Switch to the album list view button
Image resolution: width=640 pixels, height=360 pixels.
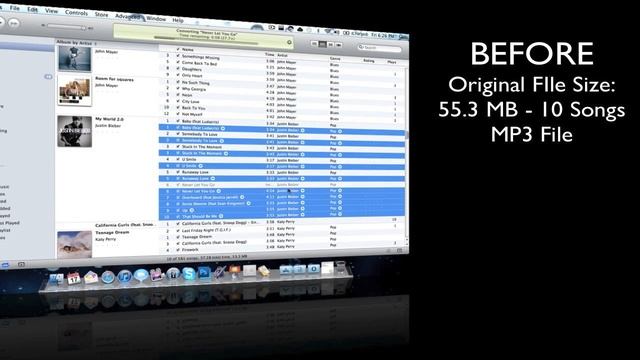click(x=322, y=44)
